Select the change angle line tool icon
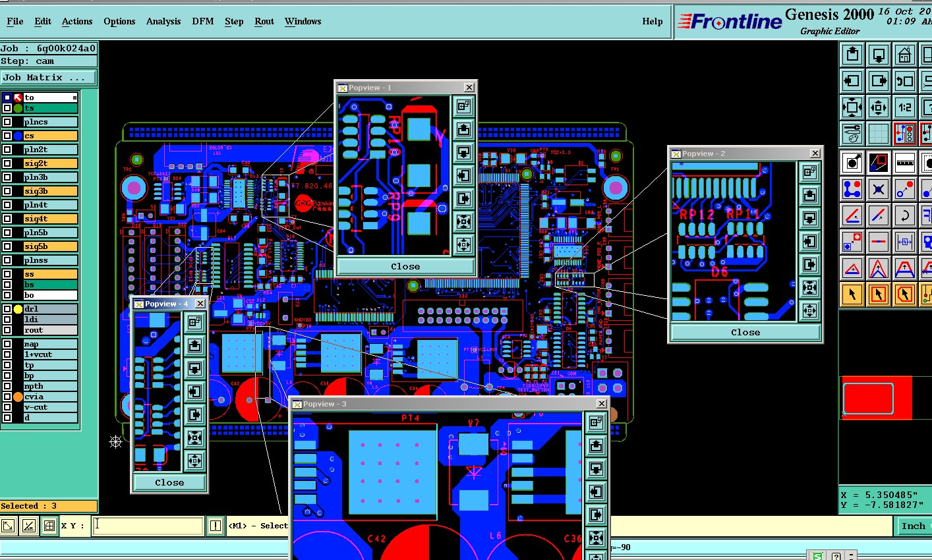The height and width of the screenshot is (560, 932). pos(852,215)
